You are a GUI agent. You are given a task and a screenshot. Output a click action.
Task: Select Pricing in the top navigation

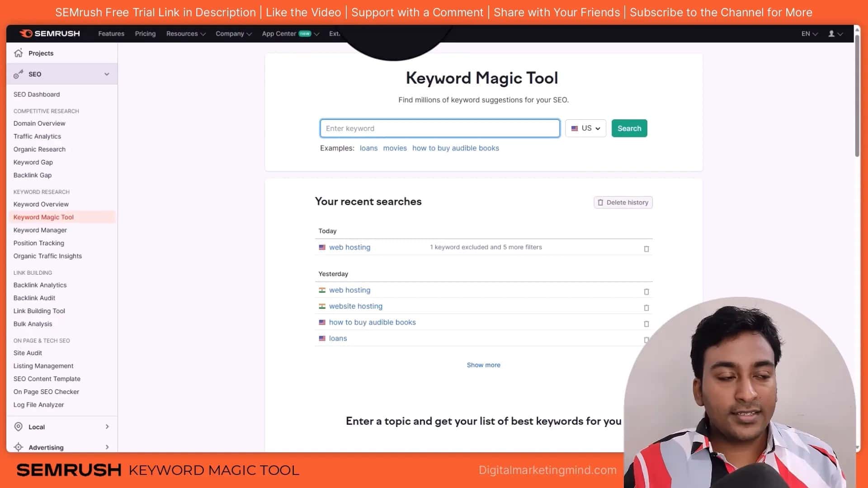coord(145,33)
